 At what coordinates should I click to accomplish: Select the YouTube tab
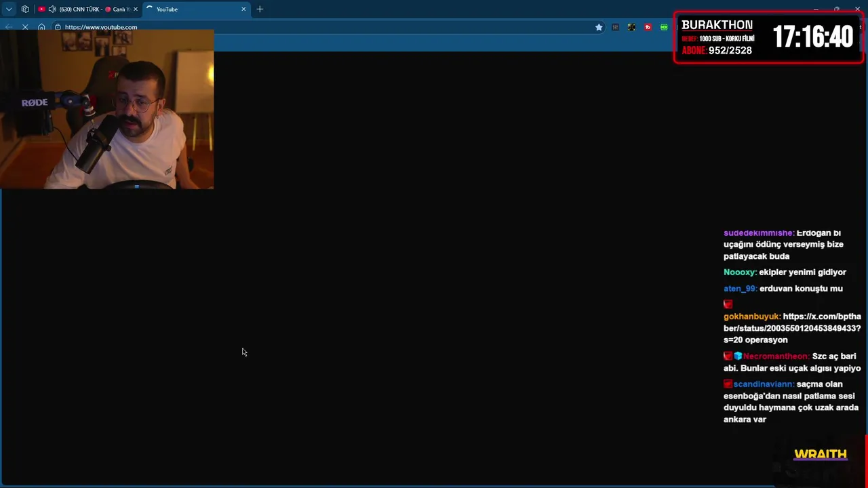point(195,9)
